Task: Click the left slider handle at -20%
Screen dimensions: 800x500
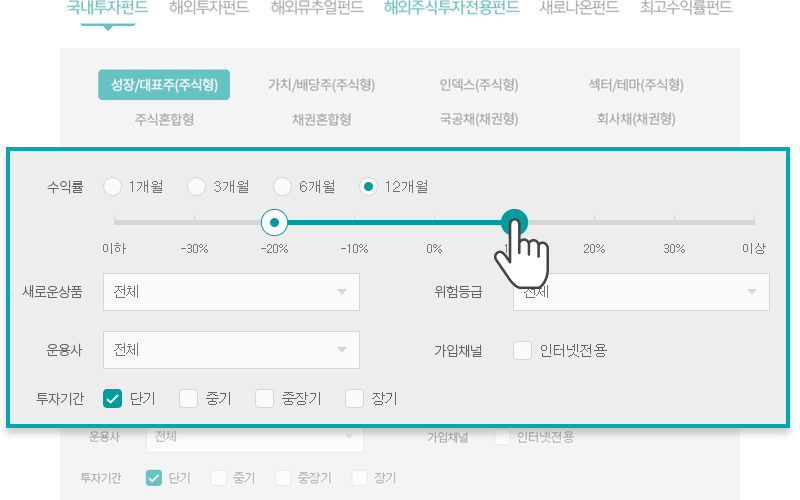Action: [x=274, y=221]
